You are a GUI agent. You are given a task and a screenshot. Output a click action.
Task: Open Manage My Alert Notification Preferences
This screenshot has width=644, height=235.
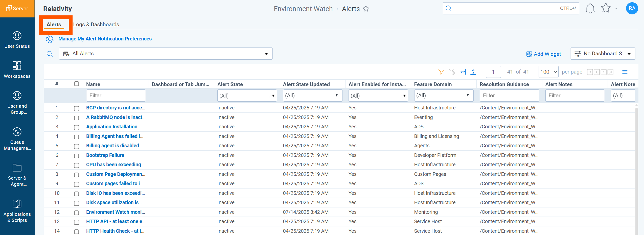[105, 39]
